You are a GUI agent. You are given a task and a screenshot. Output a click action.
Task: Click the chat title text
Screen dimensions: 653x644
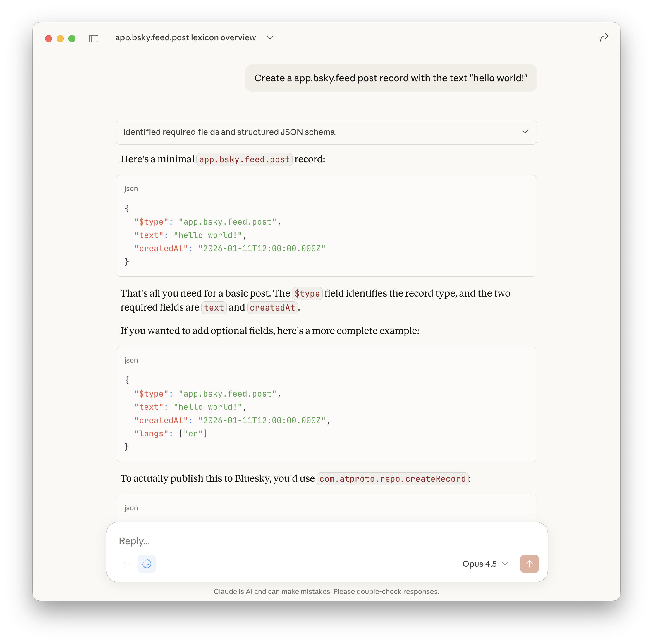click(x=185, y=37)
